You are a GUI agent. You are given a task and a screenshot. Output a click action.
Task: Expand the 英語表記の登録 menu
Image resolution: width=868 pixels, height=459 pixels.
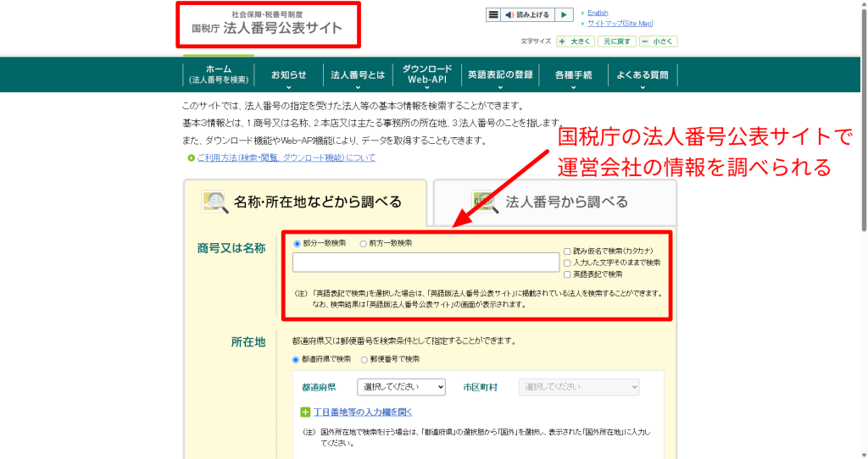pos(500,75)
